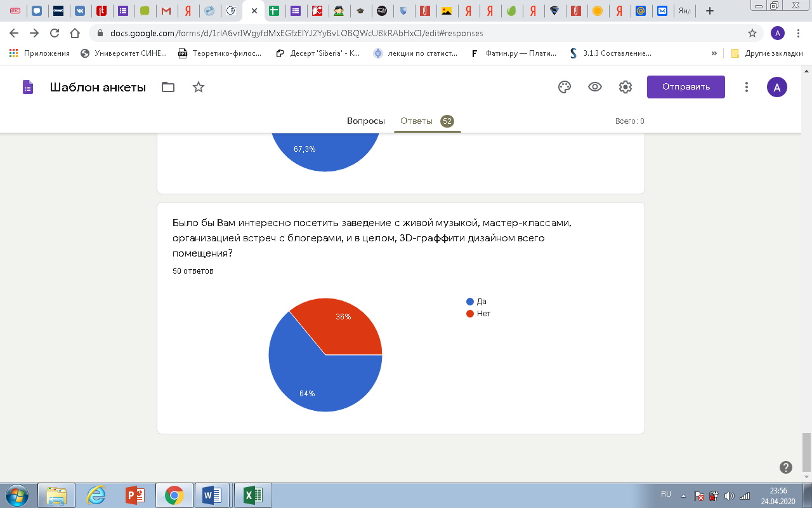Open the Другие закладки bookmarks folder

coord(767,53)
